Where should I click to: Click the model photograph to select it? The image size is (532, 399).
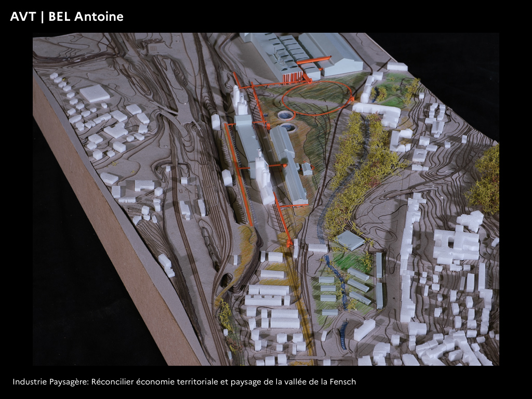pos(265,199)
